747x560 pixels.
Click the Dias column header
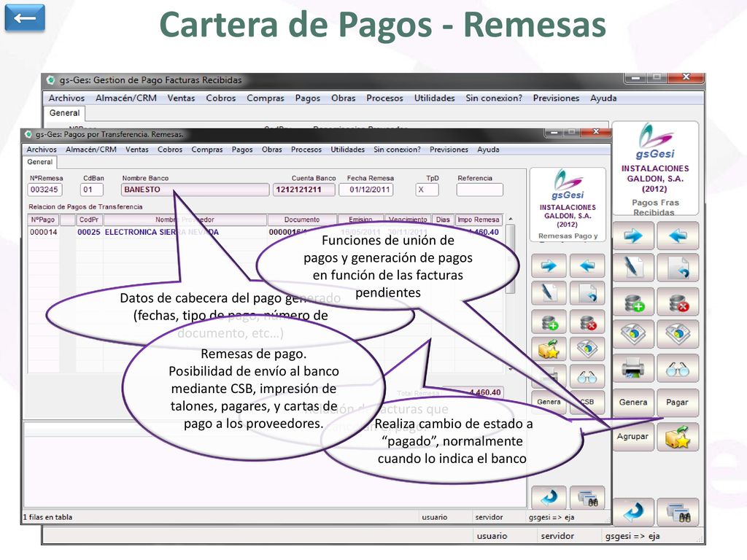(443, 219)
